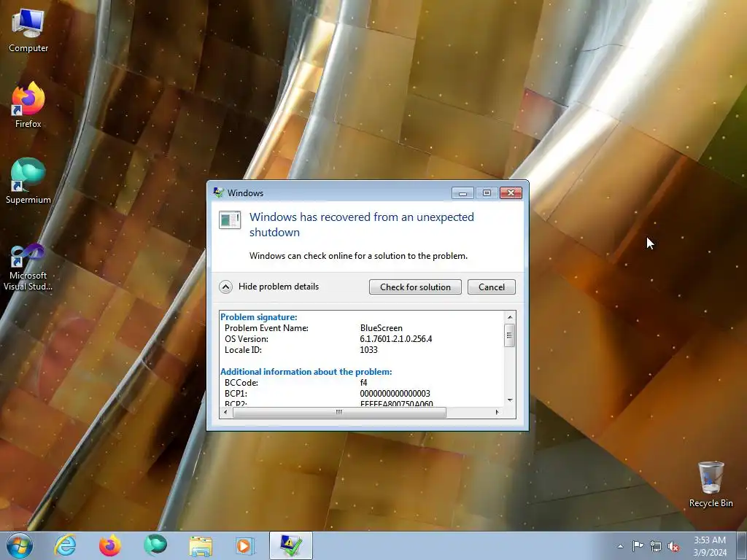Click the 'BlueScreen' event name value
Viewport: 747px width, 560px height.
click(x=381, y=328)
